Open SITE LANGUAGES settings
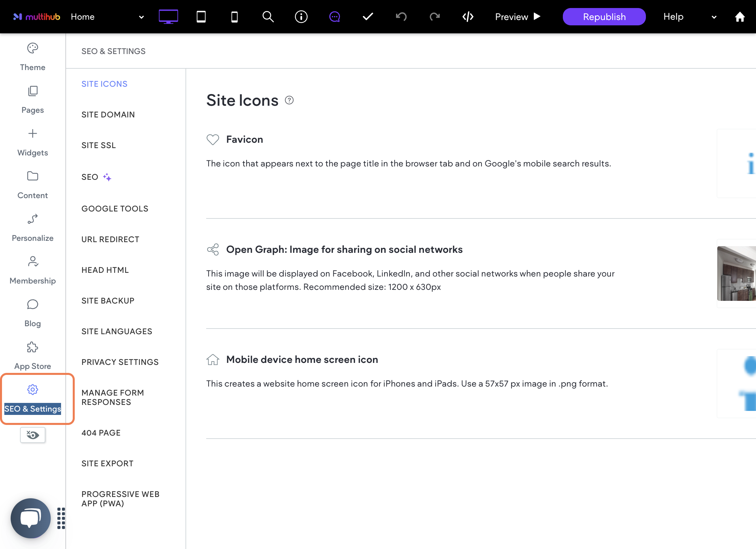 pos(117,332)
